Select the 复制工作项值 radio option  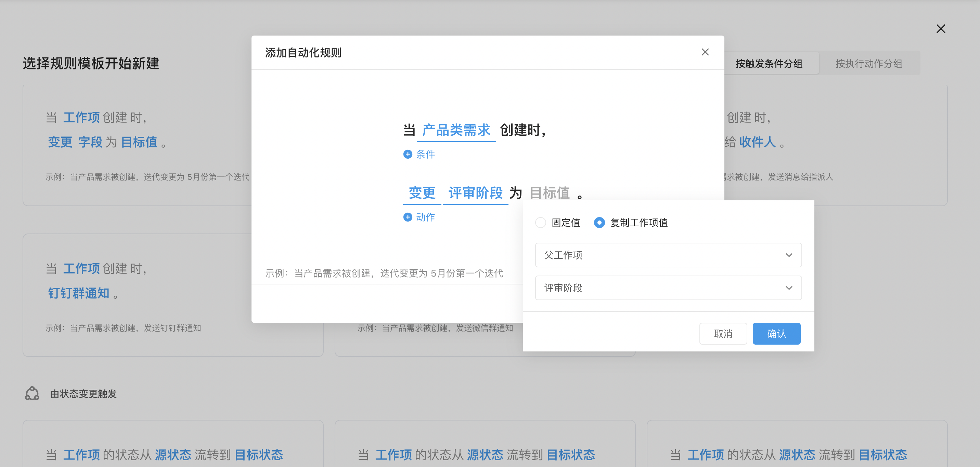point(599,223)
